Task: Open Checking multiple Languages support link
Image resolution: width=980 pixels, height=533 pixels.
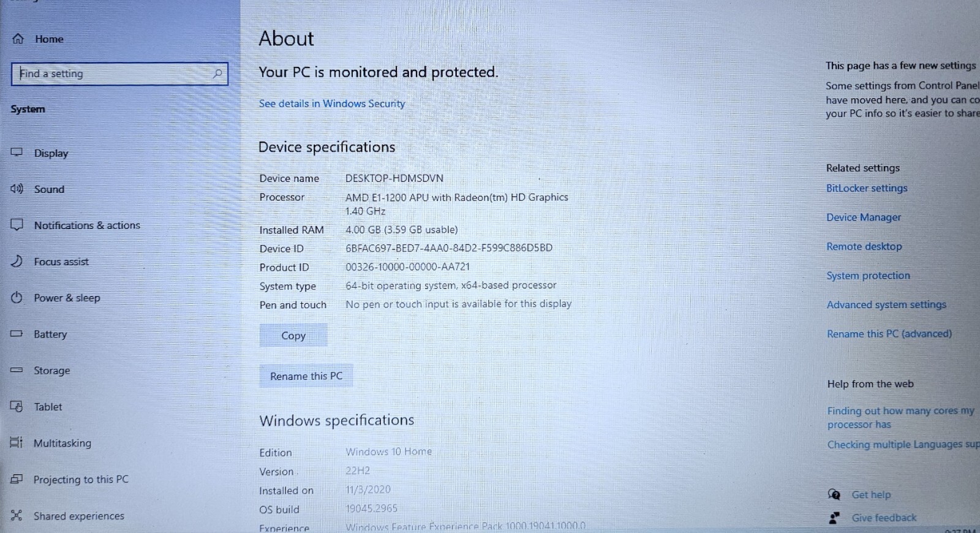Action: (x=903, y=444)
